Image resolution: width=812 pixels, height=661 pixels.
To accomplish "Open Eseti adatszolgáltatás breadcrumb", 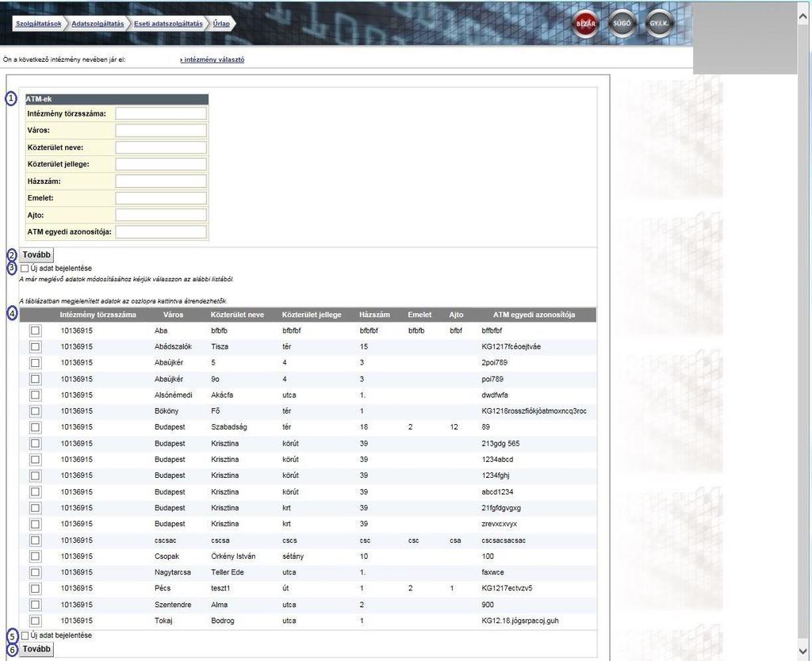I will [x=168, y=24].
